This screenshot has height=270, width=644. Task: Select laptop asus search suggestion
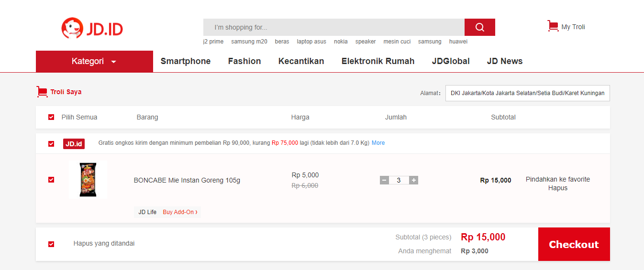coord(311,42)
